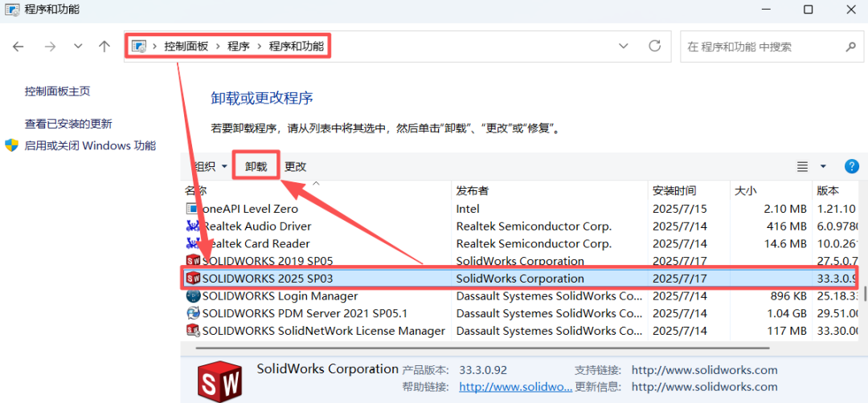The width and height of the screenshot is (868, 403).
Task: Sort by 大小 column header
Action: coord(746,191)
